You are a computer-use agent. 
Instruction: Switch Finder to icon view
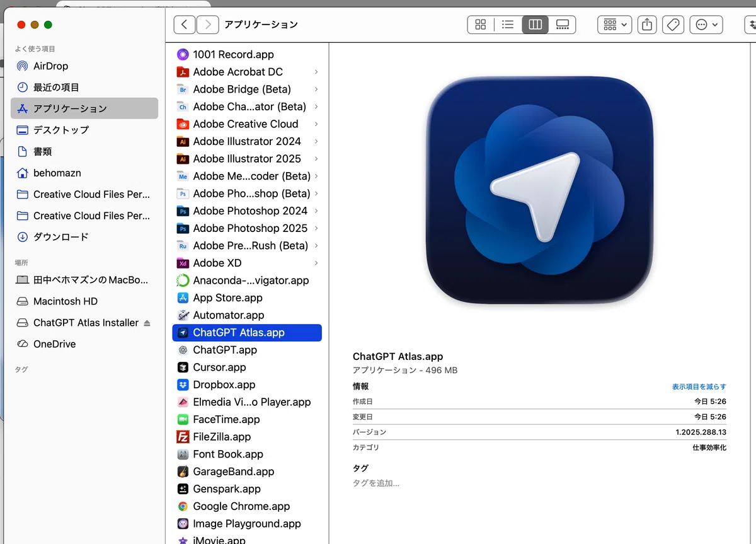(481, 25)
